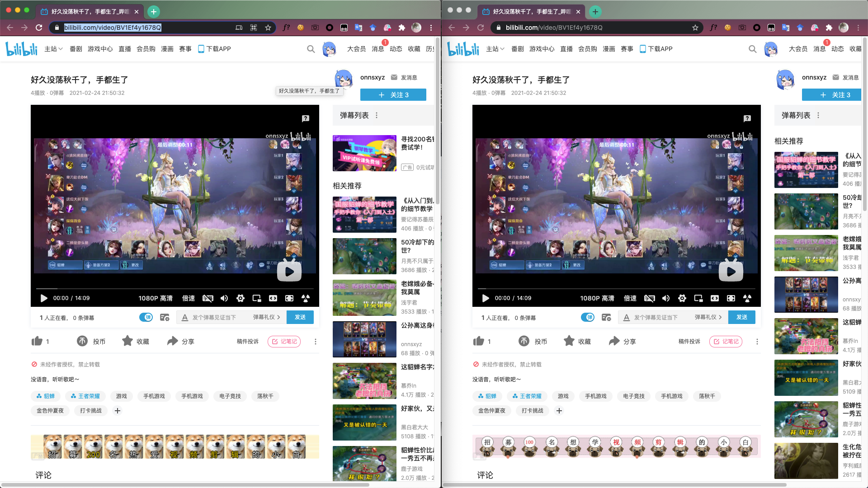Viewport: 868px width, 488px height.
Task: Open uploader onnsxyz's profile link
Action: pos(373,77)
